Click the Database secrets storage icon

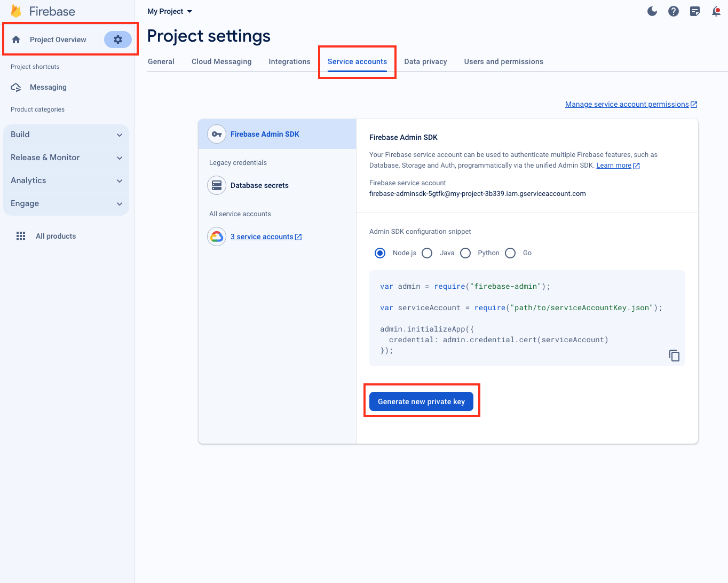[x=217, y=185]
